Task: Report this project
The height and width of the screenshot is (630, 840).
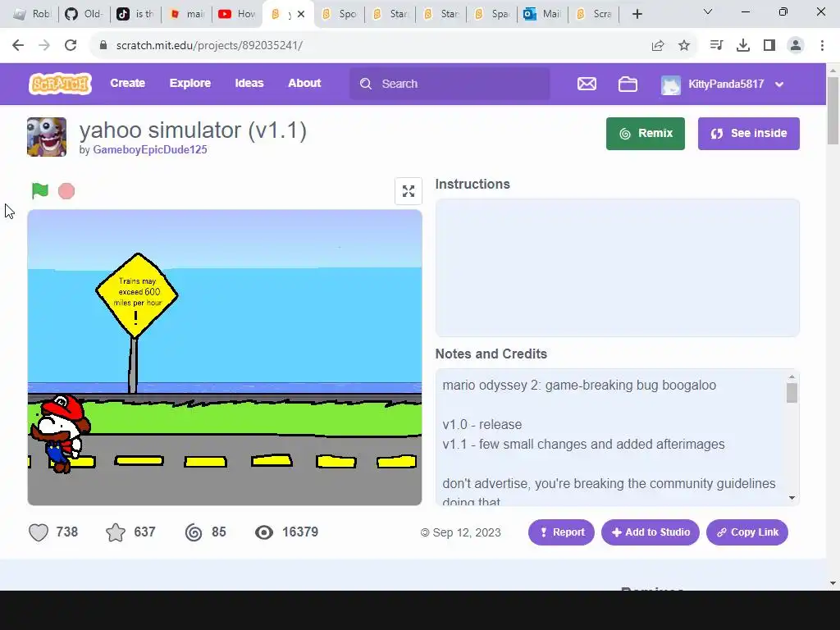Action: pos(561,532)
